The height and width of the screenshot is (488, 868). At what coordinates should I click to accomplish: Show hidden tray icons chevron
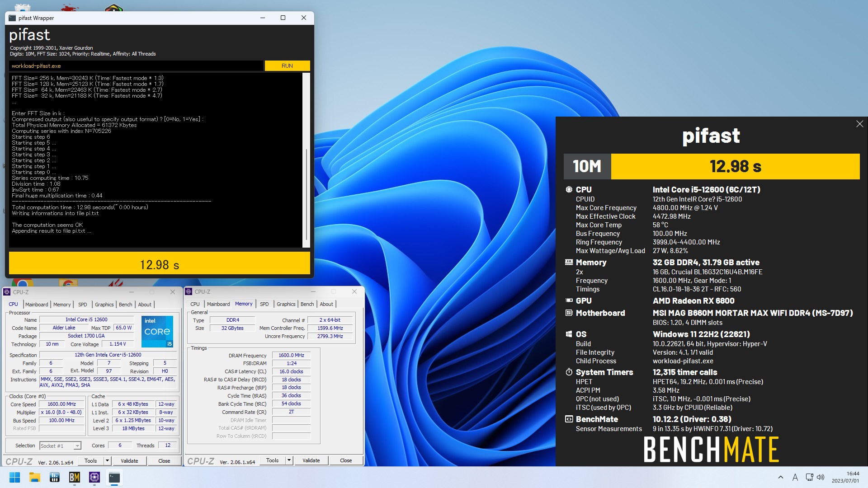tap(780, 477)
